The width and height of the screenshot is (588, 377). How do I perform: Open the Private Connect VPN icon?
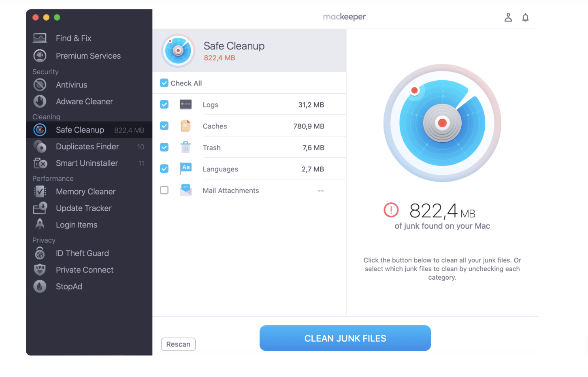click(x=40, y=270)
